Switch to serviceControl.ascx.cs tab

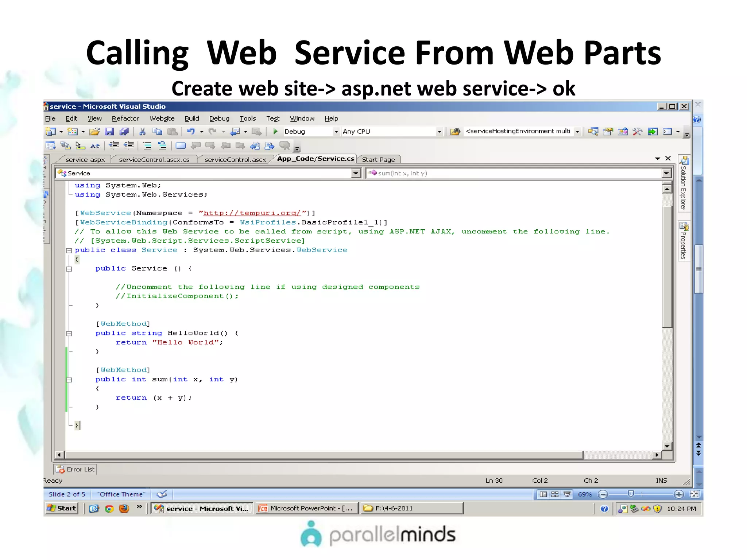click(154, 160)
